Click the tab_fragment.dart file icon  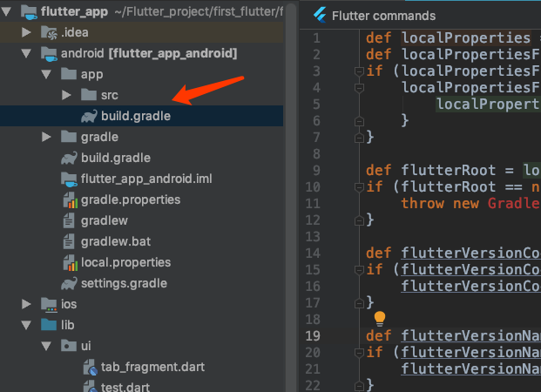click(91, 367)
